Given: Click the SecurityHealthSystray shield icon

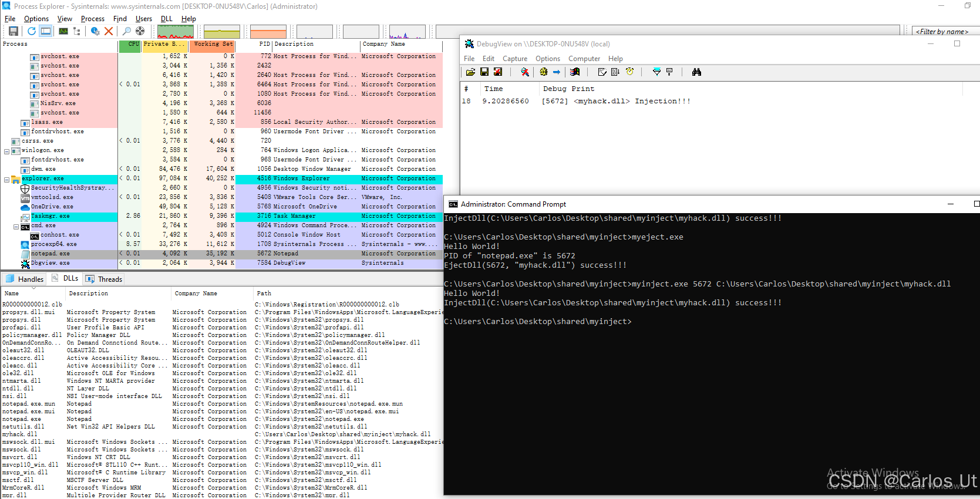Looking at the screenshot, I should (x=25, y=188).
